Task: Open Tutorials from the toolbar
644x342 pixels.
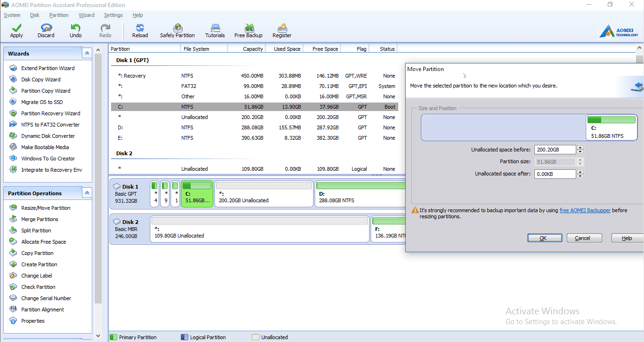Action: 215,31
